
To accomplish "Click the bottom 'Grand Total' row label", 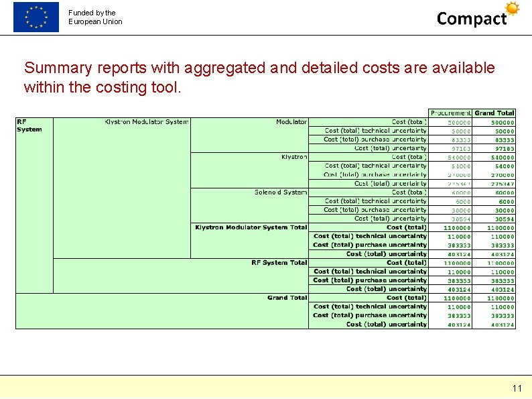I will tap(287, 298).
